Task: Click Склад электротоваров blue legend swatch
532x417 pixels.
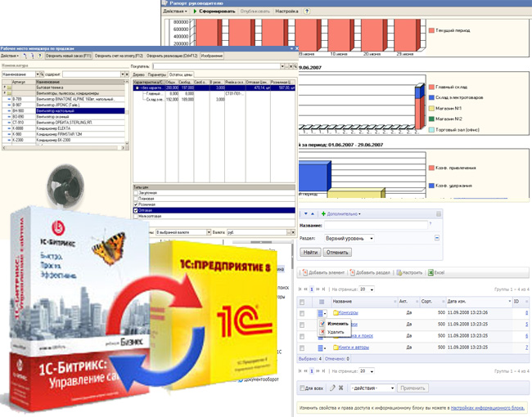Action: pyautogui.click(x=431, y=97)
